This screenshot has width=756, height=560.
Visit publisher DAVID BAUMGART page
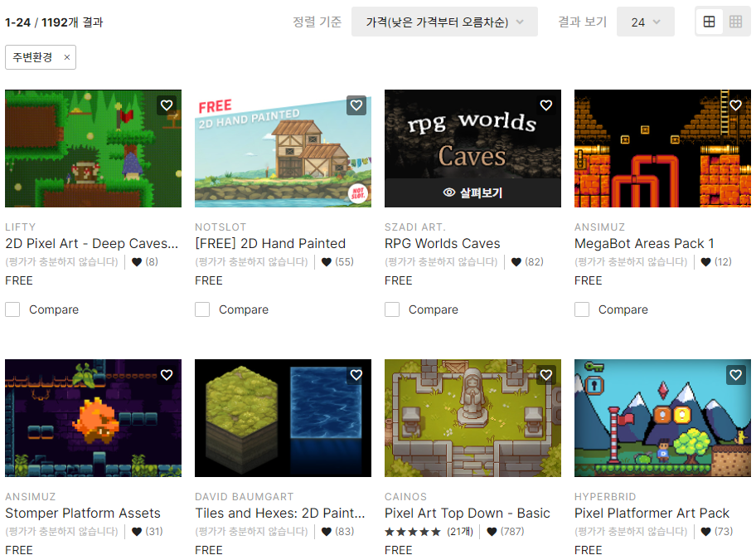[244, 497]
